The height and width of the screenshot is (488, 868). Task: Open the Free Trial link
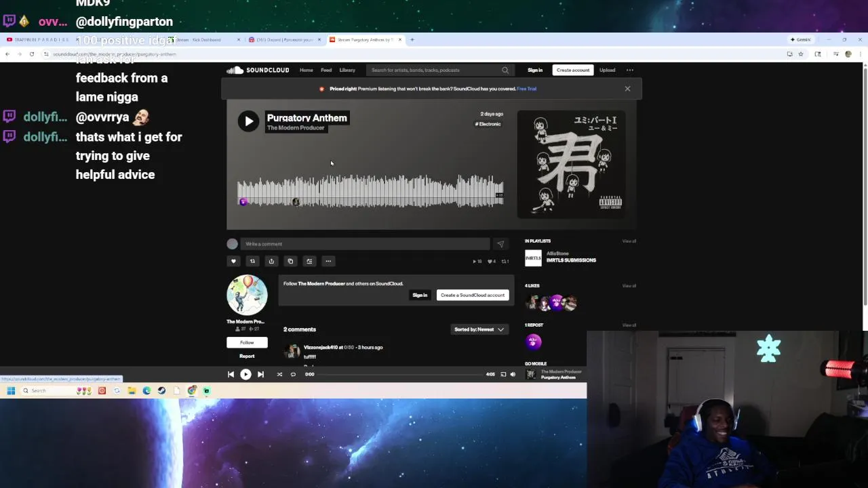527,89
